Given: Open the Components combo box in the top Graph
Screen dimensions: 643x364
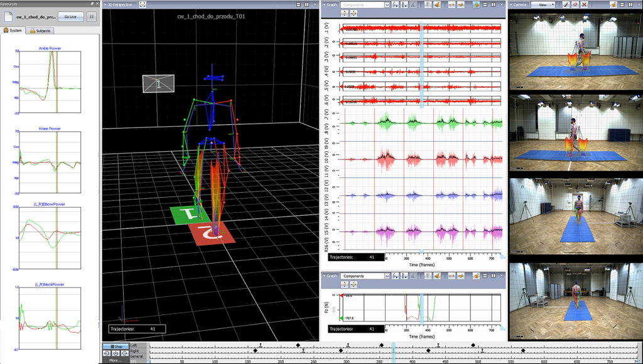Looking at the screenshot, I should coord(365,4).
